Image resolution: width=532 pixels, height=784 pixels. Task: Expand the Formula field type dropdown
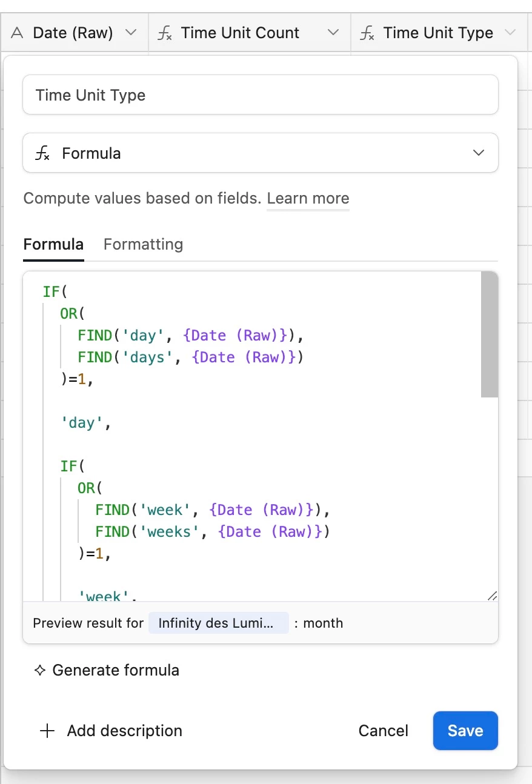(x=479, y=153)
